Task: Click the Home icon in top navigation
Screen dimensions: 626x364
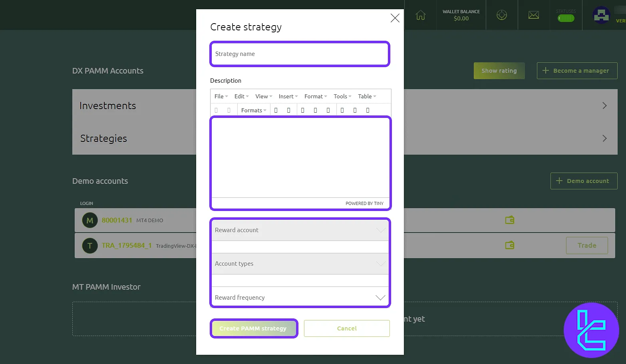Action: pyautogui.click(x=420, y=15)
